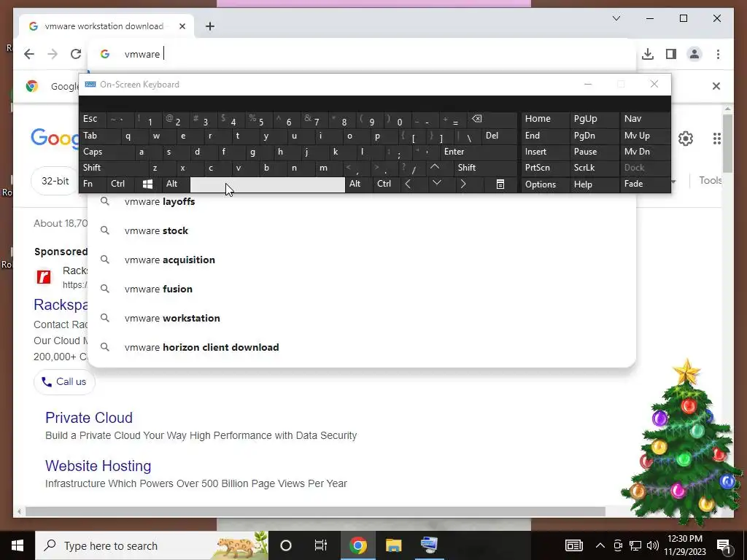The image size is (747, 560).
Task: Click the 32-bit filter chip
Action: 55,181
